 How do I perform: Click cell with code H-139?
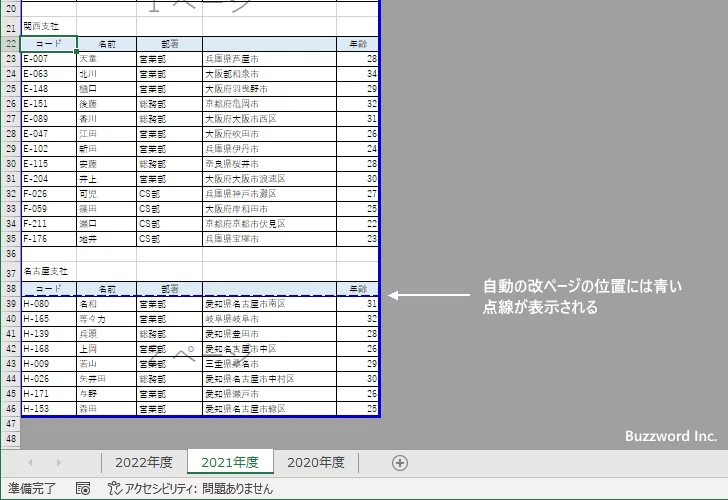coord(49,334)
